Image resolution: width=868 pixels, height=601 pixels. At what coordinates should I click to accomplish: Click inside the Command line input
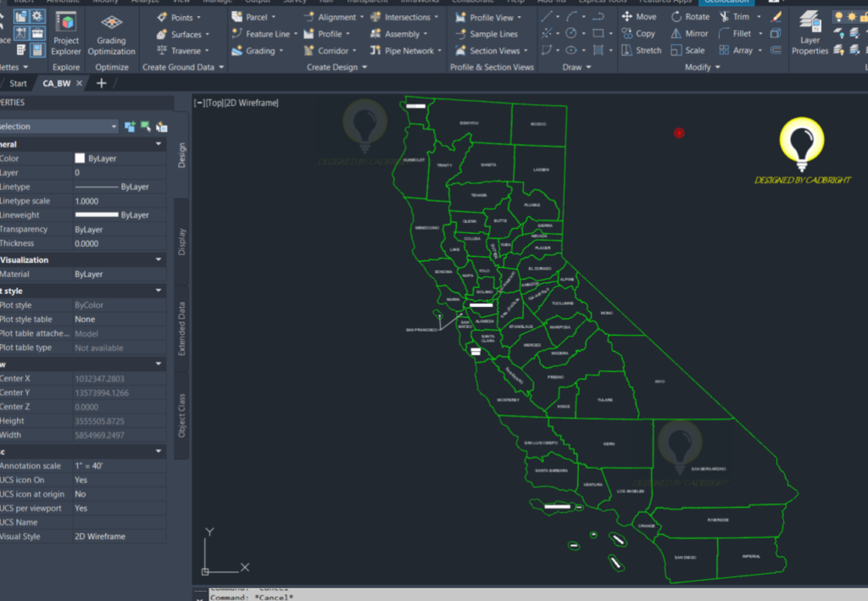339,596
